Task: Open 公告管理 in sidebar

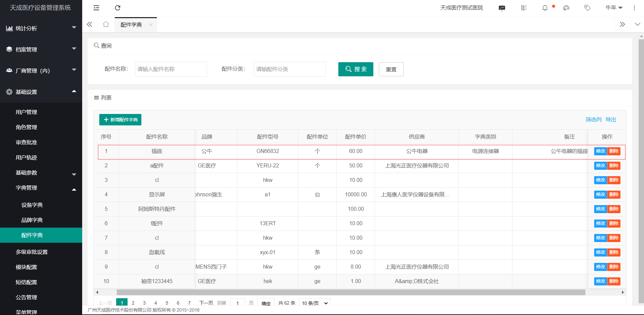Action: pos(26,297)
